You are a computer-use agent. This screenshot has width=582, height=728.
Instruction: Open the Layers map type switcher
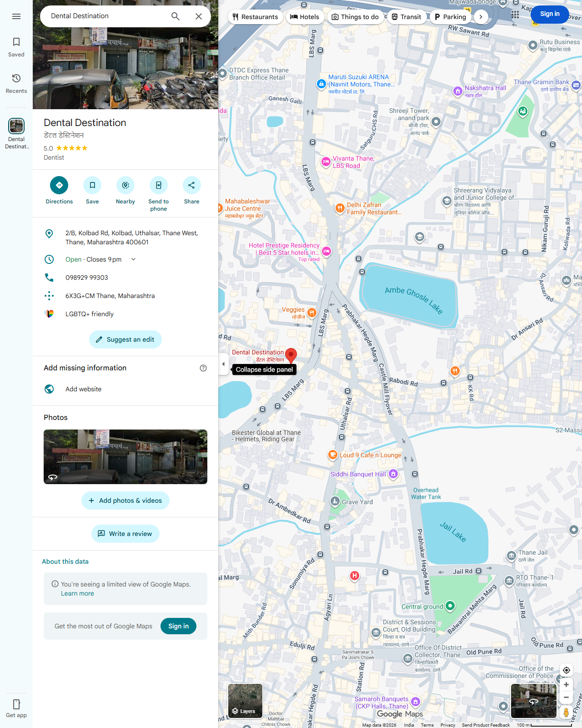pyautogui.click(x=245, y=701)
